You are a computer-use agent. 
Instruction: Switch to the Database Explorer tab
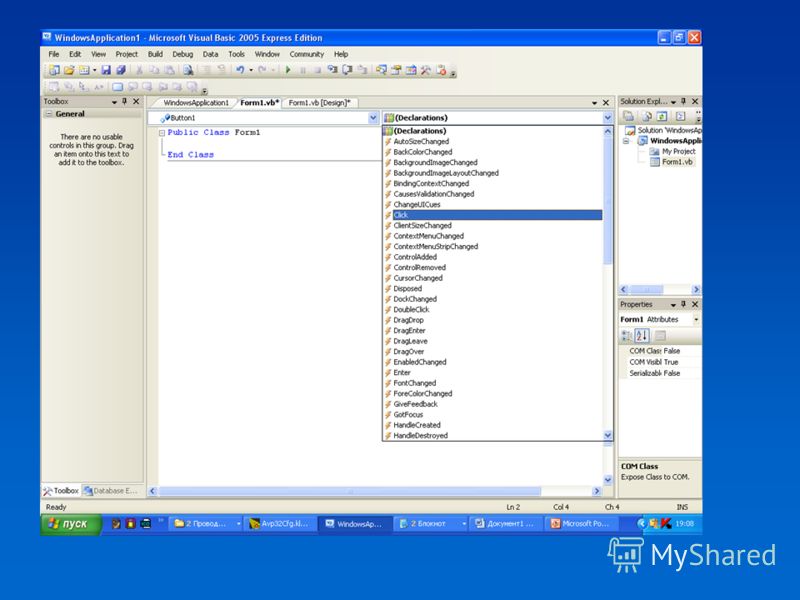(111, 491)
